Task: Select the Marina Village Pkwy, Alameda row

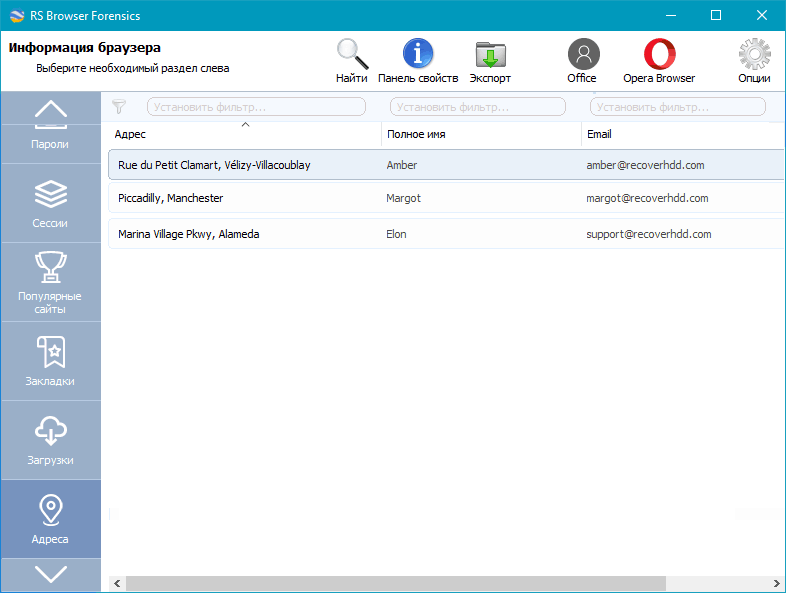Action: (446, 234)
